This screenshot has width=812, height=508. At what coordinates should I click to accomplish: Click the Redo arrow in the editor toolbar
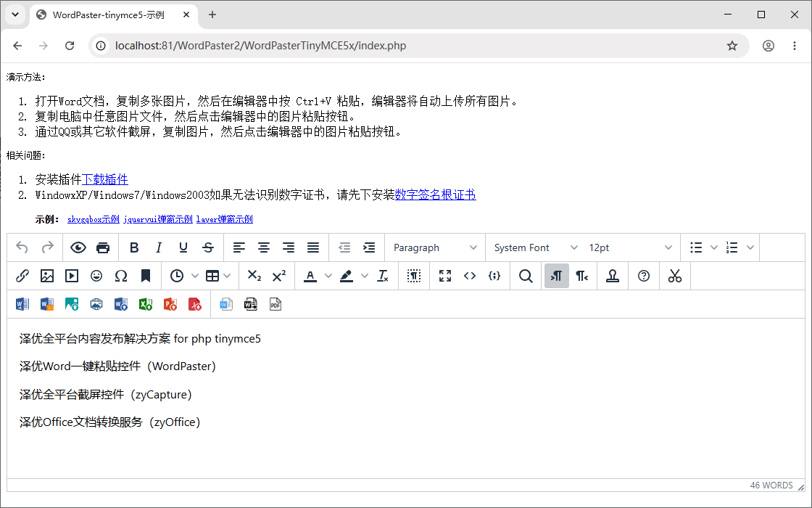point(47,247)
